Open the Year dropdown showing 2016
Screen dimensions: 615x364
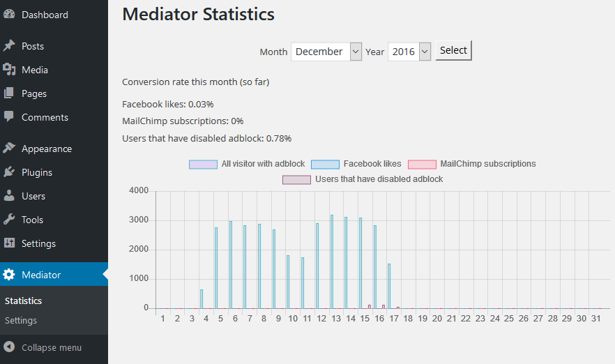coord(409,52)
